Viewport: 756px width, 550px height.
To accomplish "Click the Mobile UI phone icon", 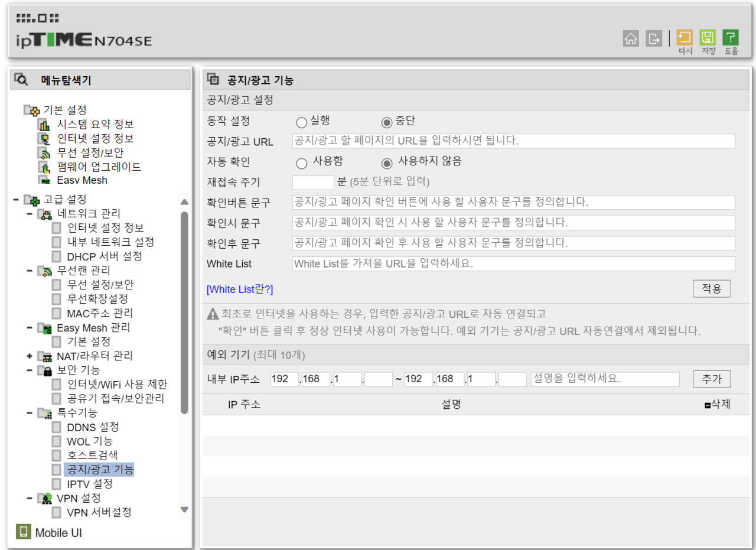I will pyautogui.click(x=22, y=532).
